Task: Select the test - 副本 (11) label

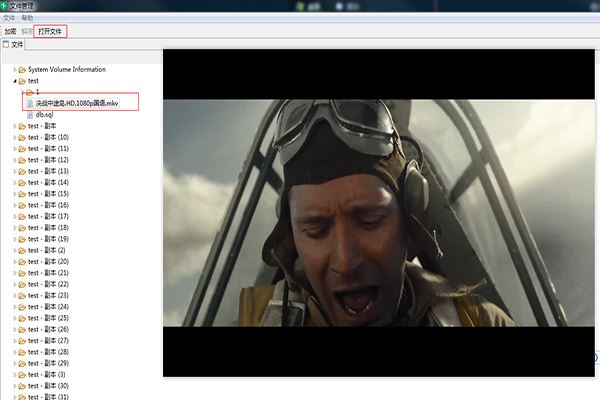Action: pyautogui.click(x=48, y=149)
